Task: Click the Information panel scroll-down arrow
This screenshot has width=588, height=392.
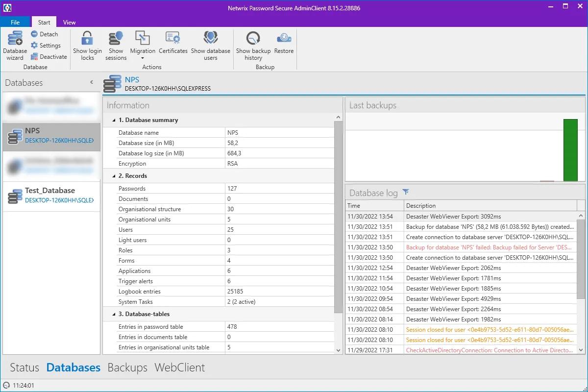Action: 338,350
